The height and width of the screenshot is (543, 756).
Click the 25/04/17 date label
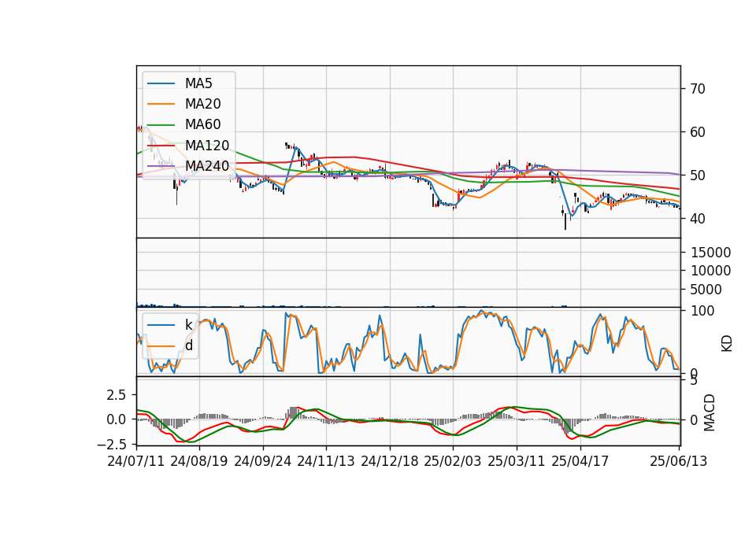[580, 461]
